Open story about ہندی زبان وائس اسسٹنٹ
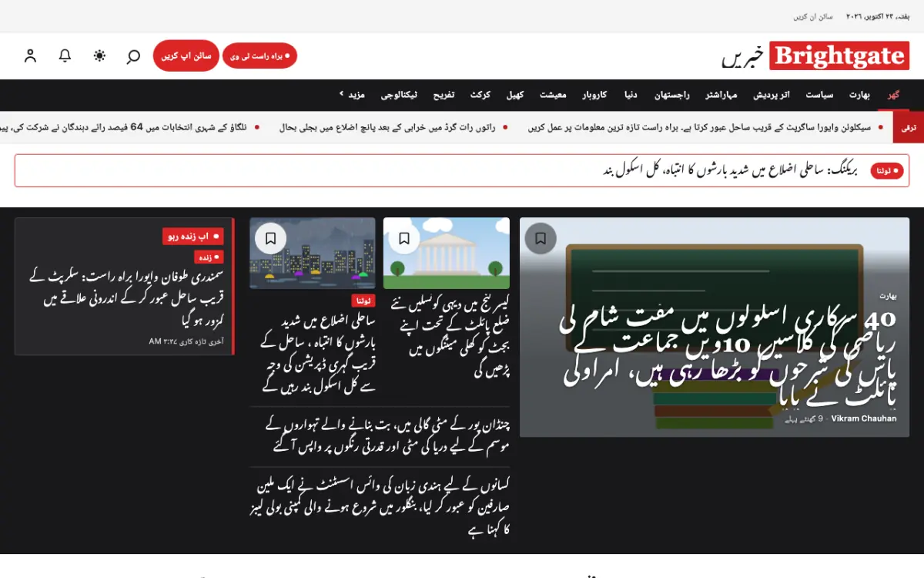 point(380,507)
